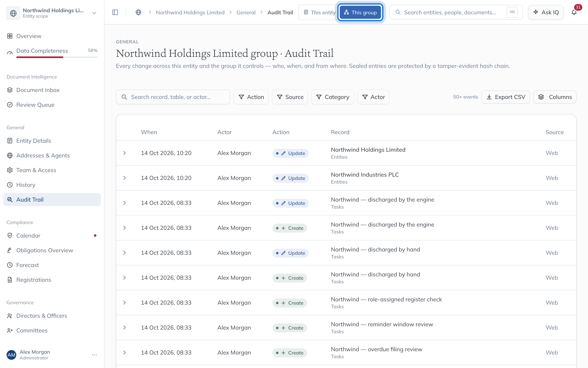Open History page
This screenshot has width=588, height=368.
tap(52, 185)
